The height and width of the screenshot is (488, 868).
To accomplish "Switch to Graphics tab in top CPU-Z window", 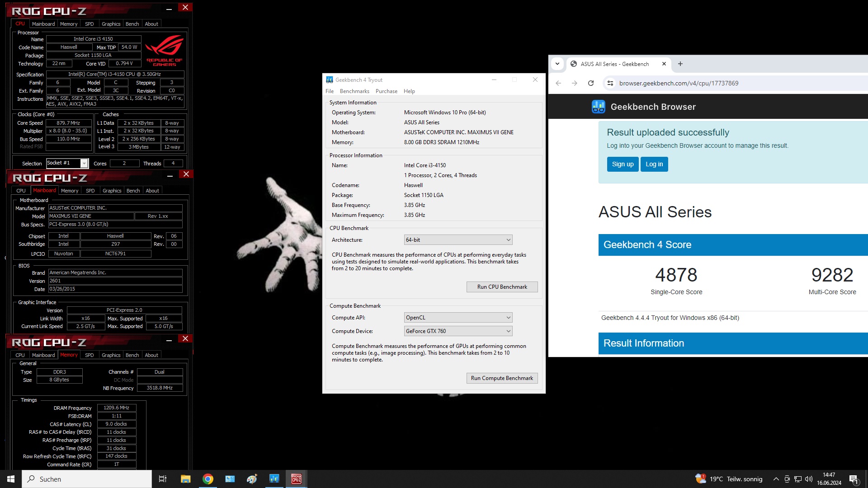I will [x=111, y=24].
